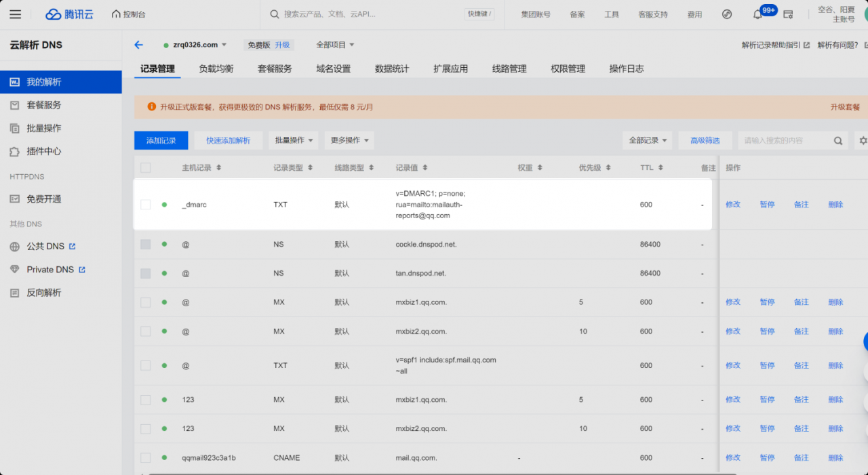This screenshot has width=868, height=475.
Task: Check the qqmail923c3a1b CNAME record checkbox
Action: pyautogui.click(x=145, y=458)
